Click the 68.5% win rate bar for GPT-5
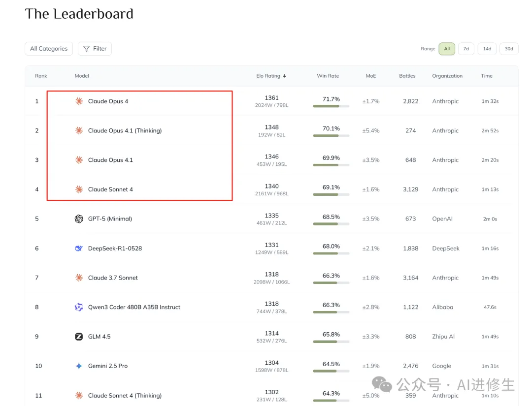This screenshot has width=532, height=406. (331, 224)
